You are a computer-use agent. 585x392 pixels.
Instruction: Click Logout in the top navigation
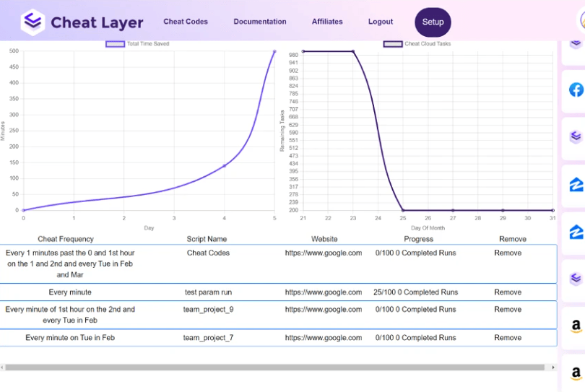coord(381,22)
